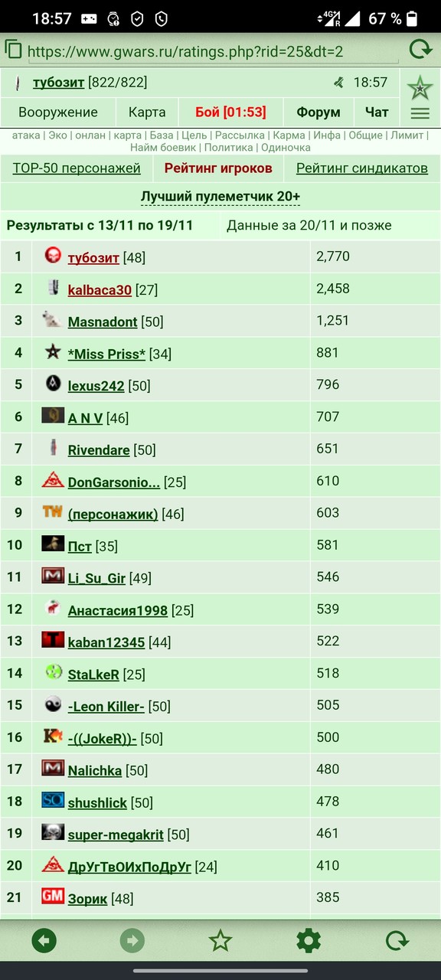Open player kalbaca30 profile link
The height and width of the screenshot is (980, 441).
point(100,290)
